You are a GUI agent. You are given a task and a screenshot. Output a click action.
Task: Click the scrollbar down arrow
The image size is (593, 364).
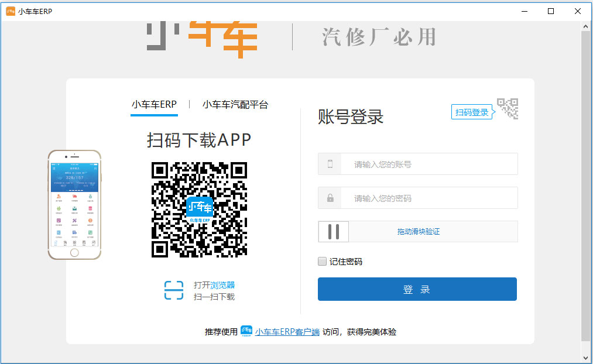[586, 358]
